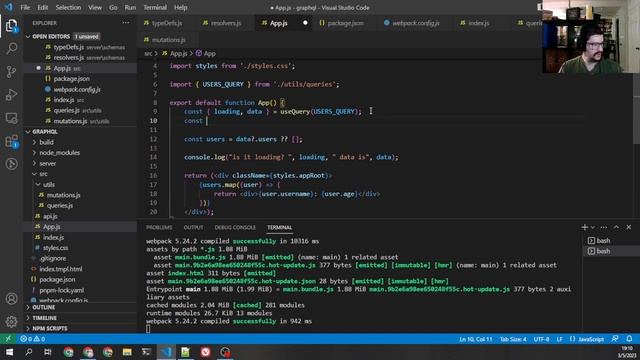640x360 pixels.
Task: Click the feedback icon in status bar
Action: click(615, 339)
